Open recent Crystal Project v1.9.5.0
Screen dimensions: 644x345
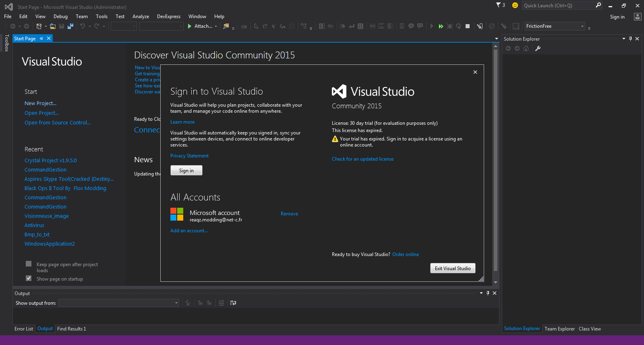click(50, 161)
